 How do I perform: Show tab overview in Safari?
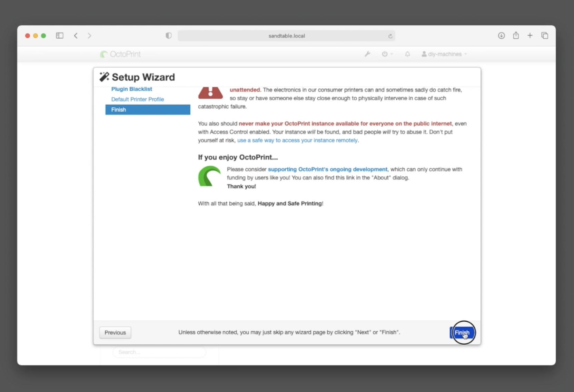point(545,36)
